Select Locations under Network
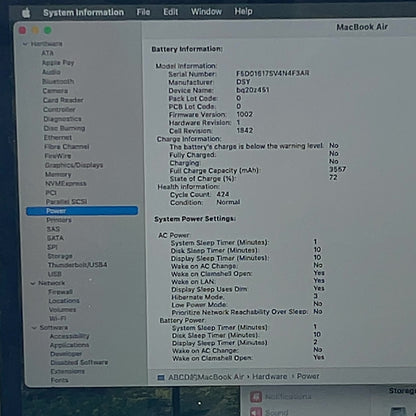 [64, 301]
